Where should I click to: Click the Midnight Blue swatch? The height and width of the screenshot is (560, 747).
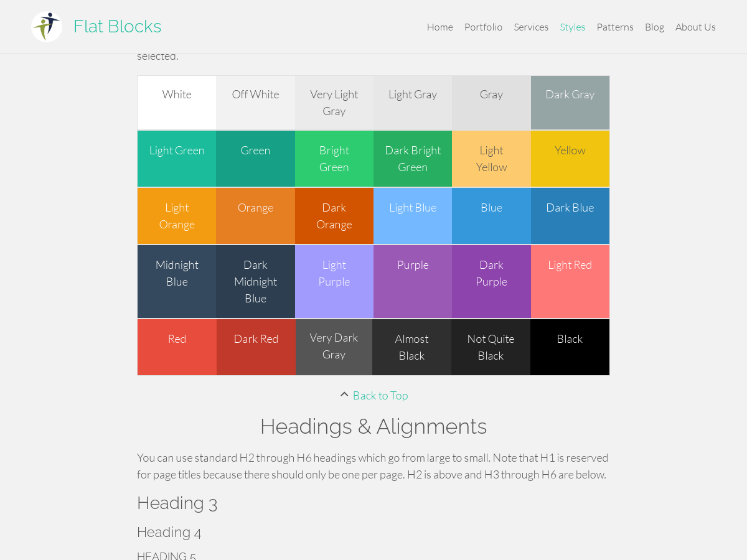[x=177, y=281]
